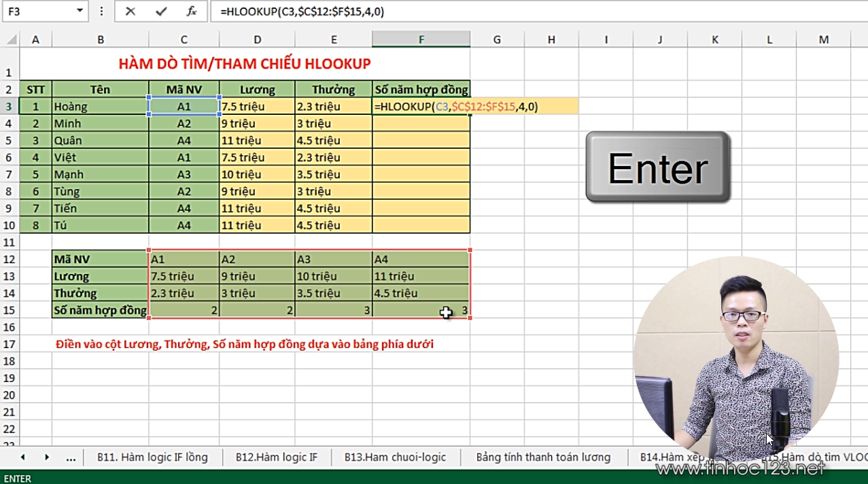Click the formula bar HLOOKUP text
The width and height of the screenshot is (868, 484).
[302, 12]
